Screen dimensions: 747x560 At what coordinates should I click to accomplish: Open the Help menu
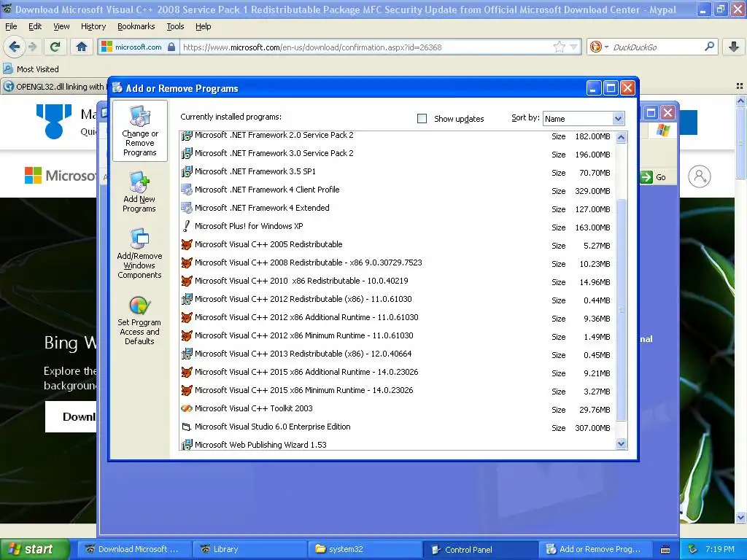204,26
